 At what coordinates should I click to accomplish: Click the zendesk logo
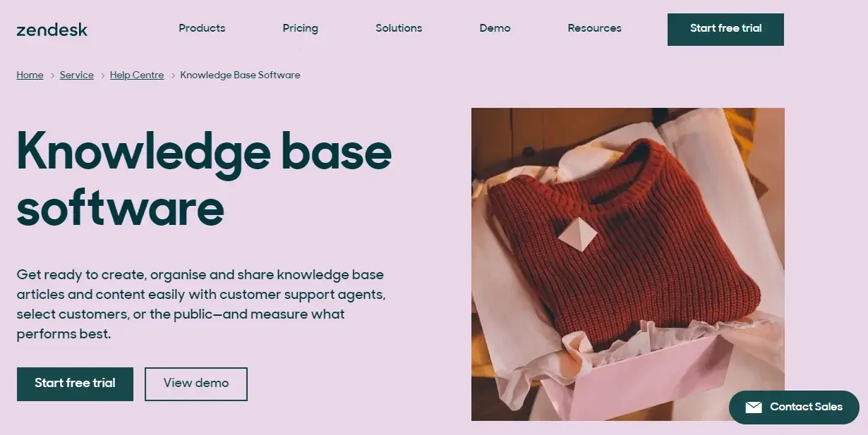tap(51, 30)
